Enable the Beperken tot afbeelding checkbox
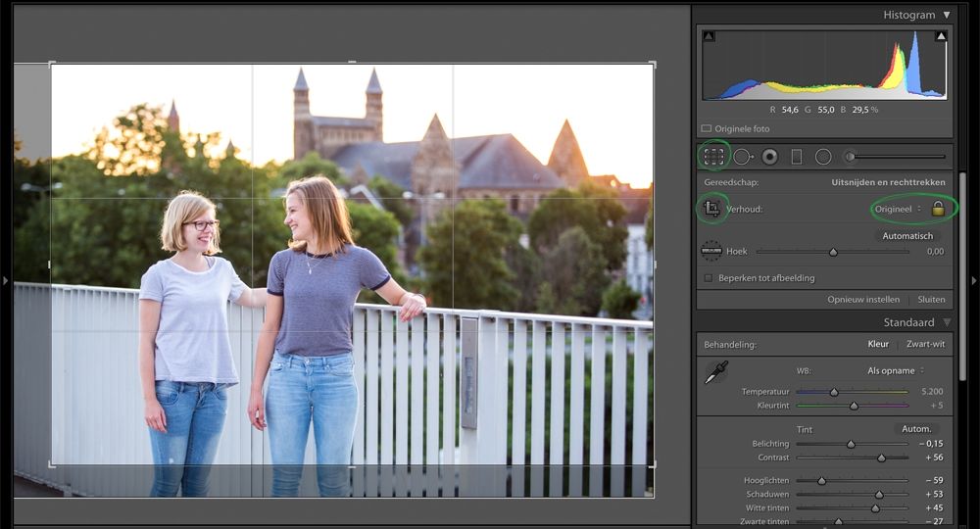The image size is (980, 529). coord(709,278)
